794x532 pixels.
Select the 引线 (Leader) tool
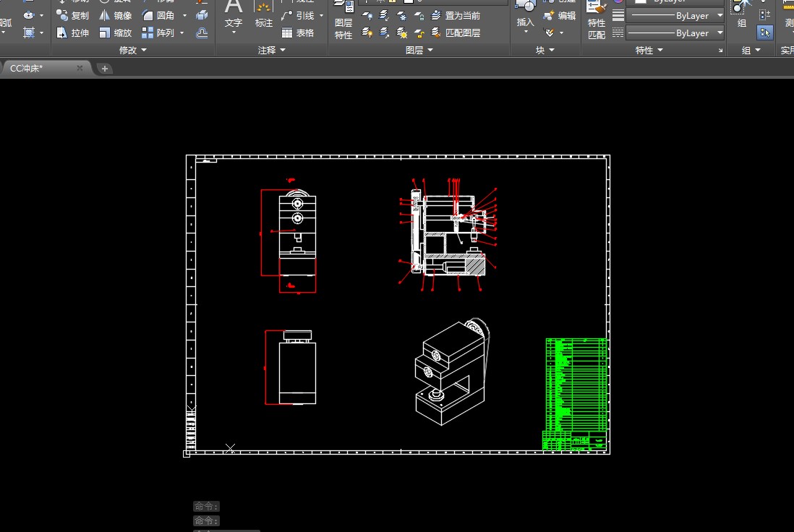pyautogui.click(x=298, y=16)
